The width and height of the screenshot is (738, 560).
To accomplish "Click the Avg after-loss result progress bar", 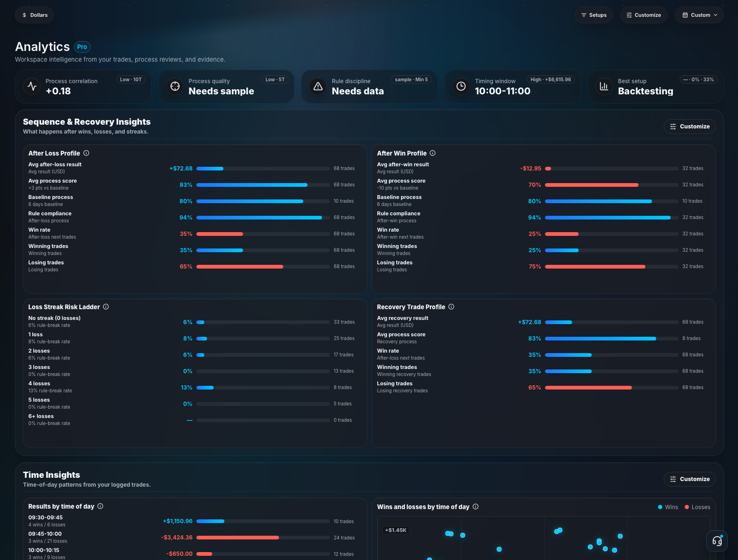I will pyautogui.click(x=263, y=169).
